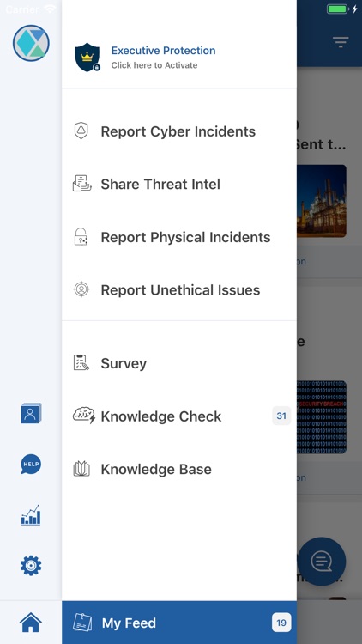Screen dimensions: 362x644
Task: Open the analytics chart icon
Action: pos(31,515)
